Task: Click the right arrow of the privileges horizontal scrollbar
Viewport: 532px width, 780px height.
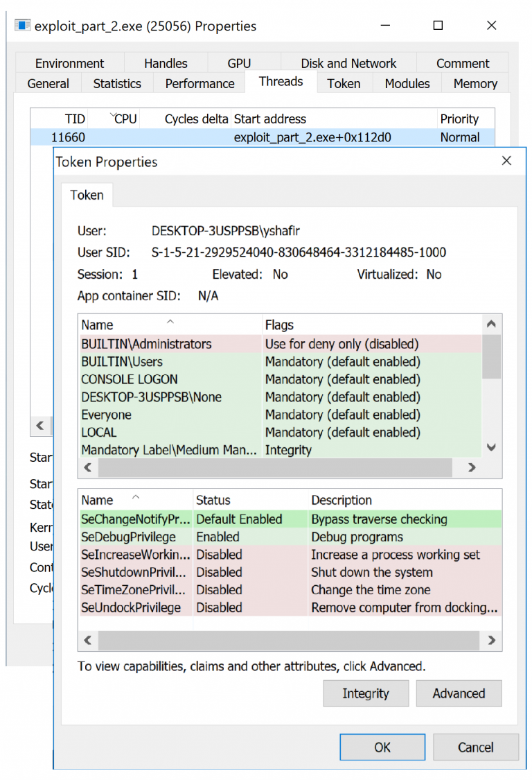Action: tap(491, 640)
